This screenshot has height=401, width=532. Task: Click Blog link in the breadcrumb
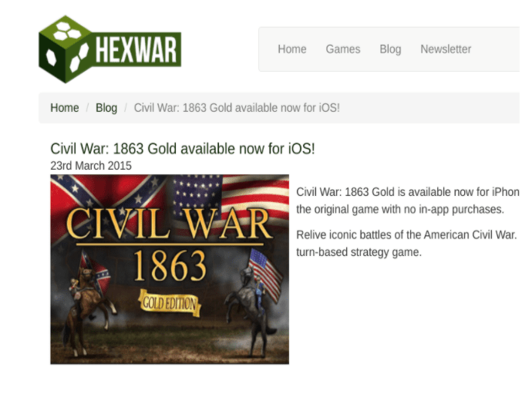tap(106, 108)
